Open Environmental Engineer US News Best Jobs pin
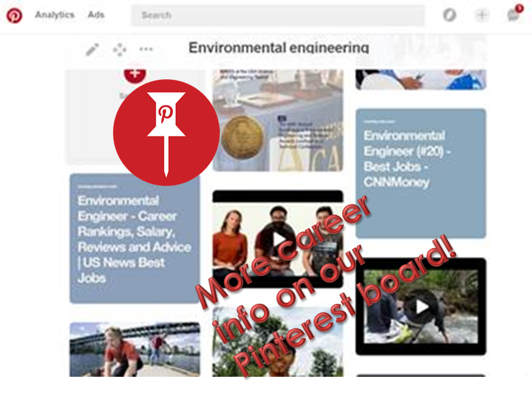This screenshot has height=418, width=532. (x=135, y=238)
